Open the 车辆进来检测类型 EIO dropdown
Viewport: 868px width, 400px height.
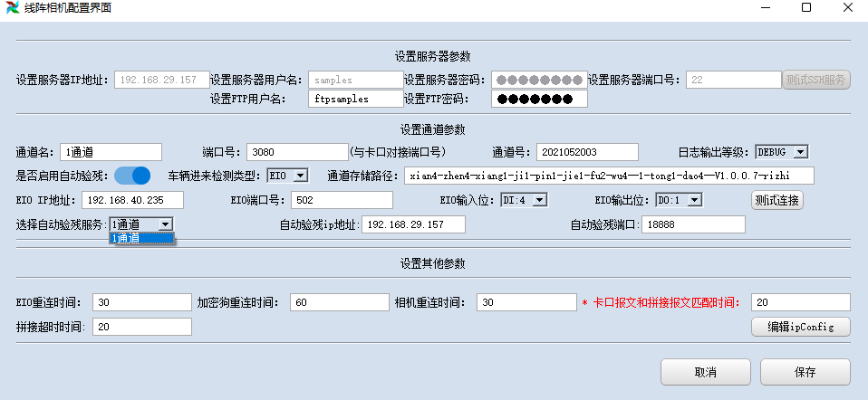click(x=286, y=176)
